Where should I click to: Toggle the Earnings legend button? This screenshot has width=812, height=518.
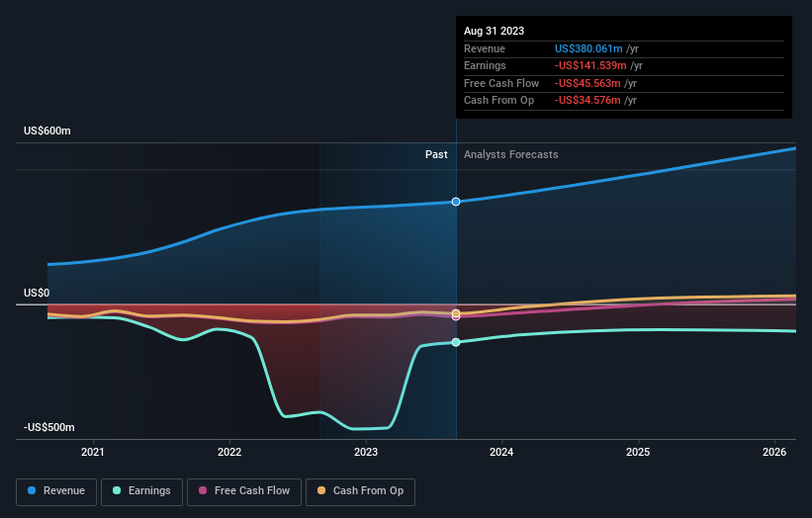coord(141,491)
